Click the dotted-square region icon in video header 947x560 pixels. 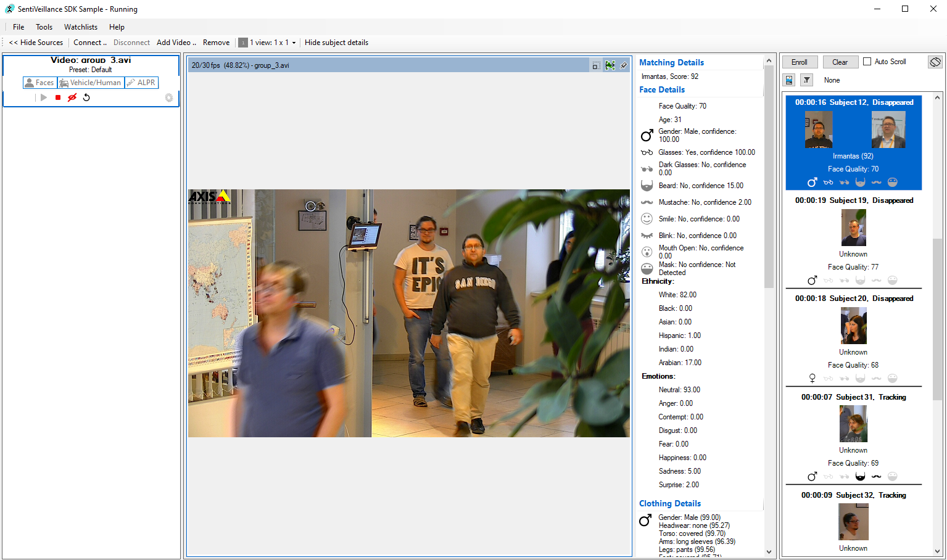pos(596,65)
